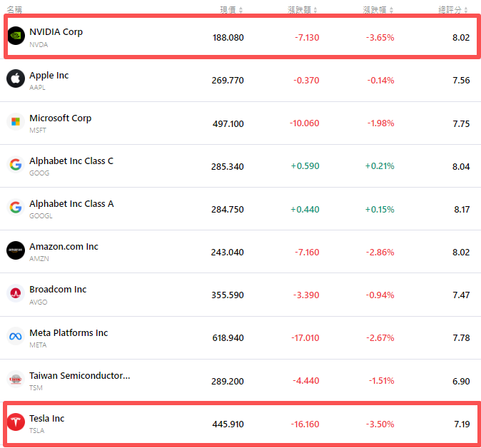
Task: Click the Tesla logo icon
Action: point(16,422)
